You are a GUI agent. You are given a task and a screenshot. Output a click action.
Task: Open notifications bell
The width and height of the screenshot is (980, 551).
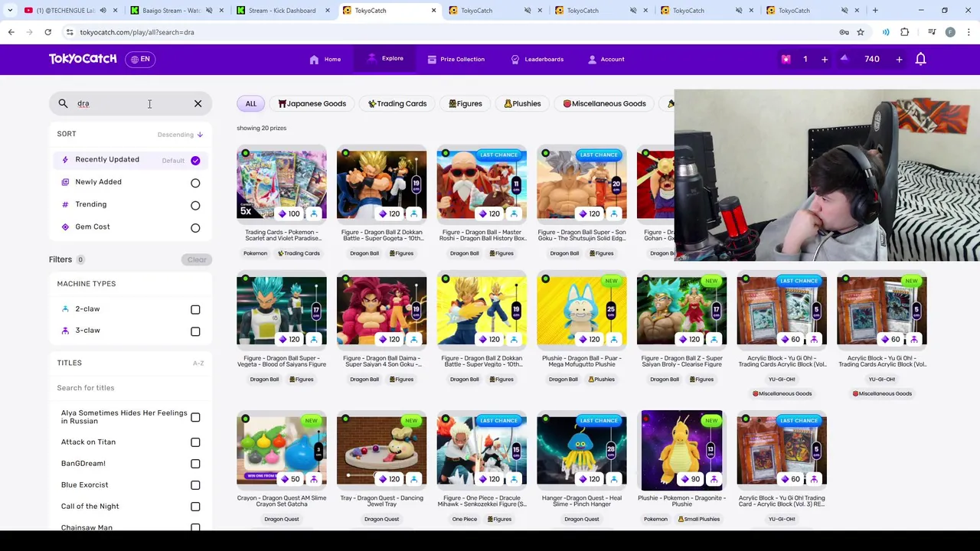(921, 59)
